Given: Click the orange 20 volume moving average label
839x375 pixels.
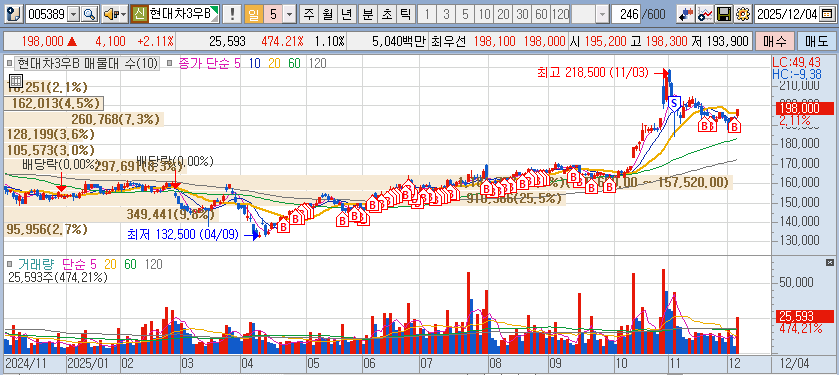Looking at the screenshot, I should click(110, 264).
